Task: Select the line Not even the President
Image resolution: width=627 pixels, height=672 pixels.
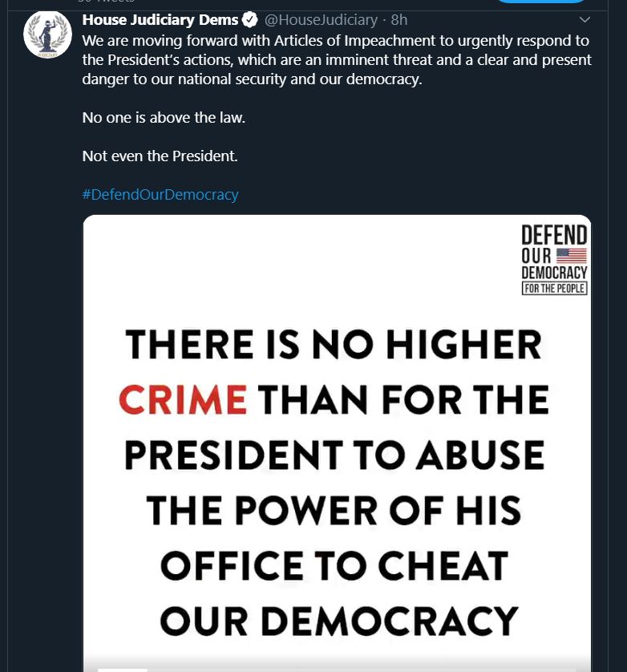Action: pos(160,156)
